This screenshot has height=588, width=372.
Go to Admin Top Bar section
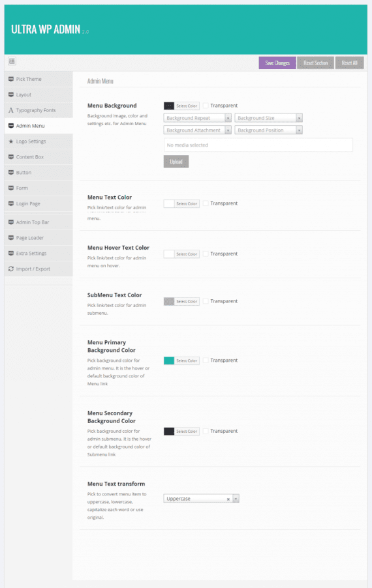click(x=39, y=222)
